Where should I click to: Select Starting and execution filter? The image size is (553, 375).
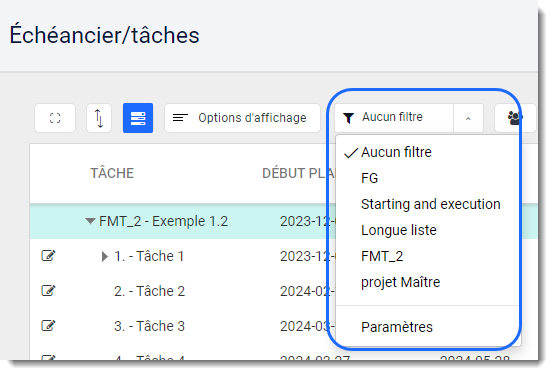click(431, 204)
